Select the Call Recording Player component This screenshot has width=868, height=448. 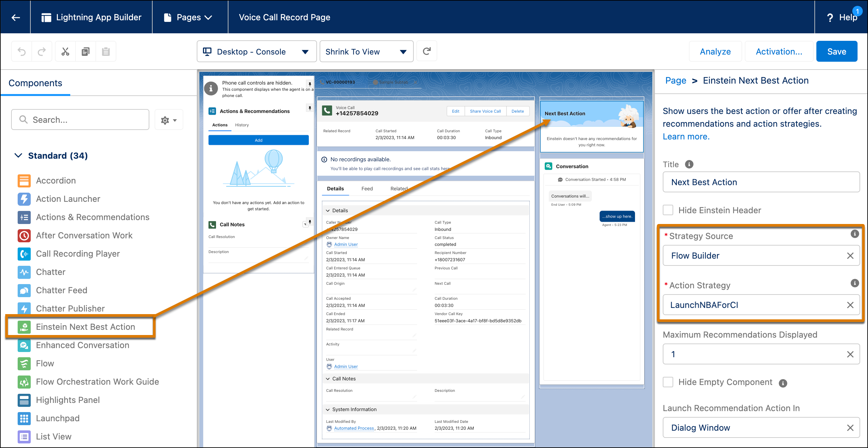tap(77, 253)
